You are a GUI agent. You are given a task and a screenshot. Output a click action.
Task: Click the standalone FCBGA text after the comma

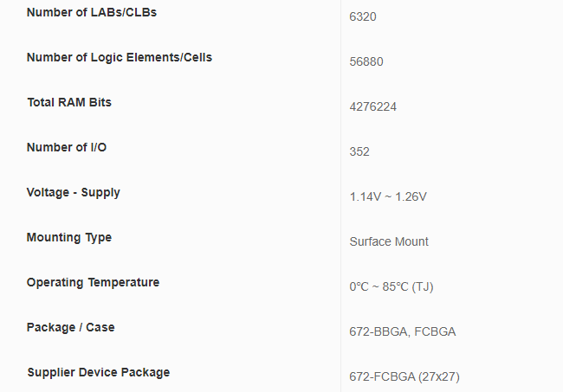(435, 331)
